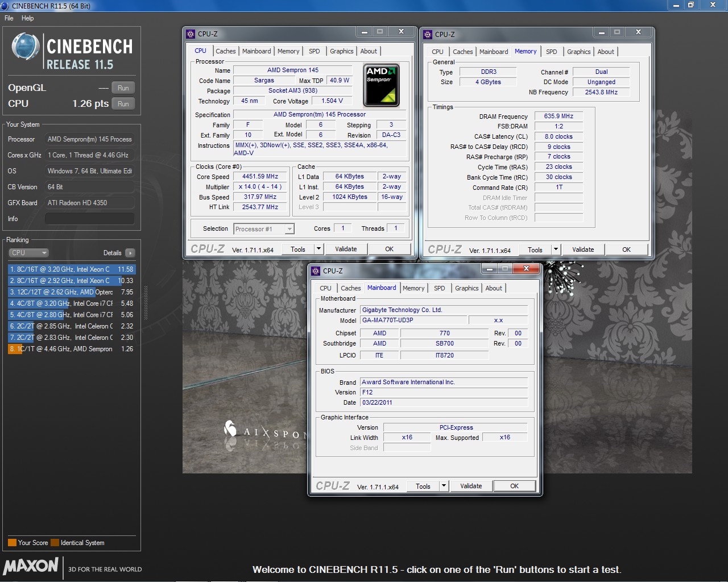Viewport: 728px width, 582px height.
Task: Click OK in CPU-Z Memory window
Action: click(x=626, y=250)
